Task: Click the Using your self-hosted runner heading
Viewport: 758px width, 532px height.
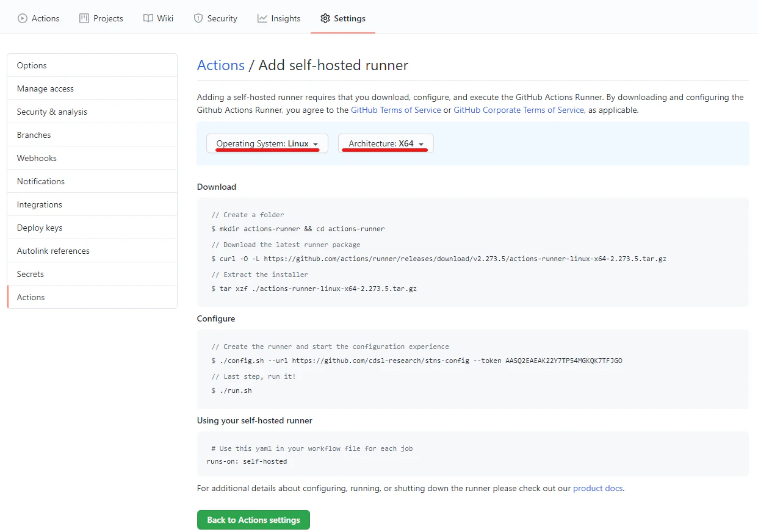Action: (x=254, y=420)
